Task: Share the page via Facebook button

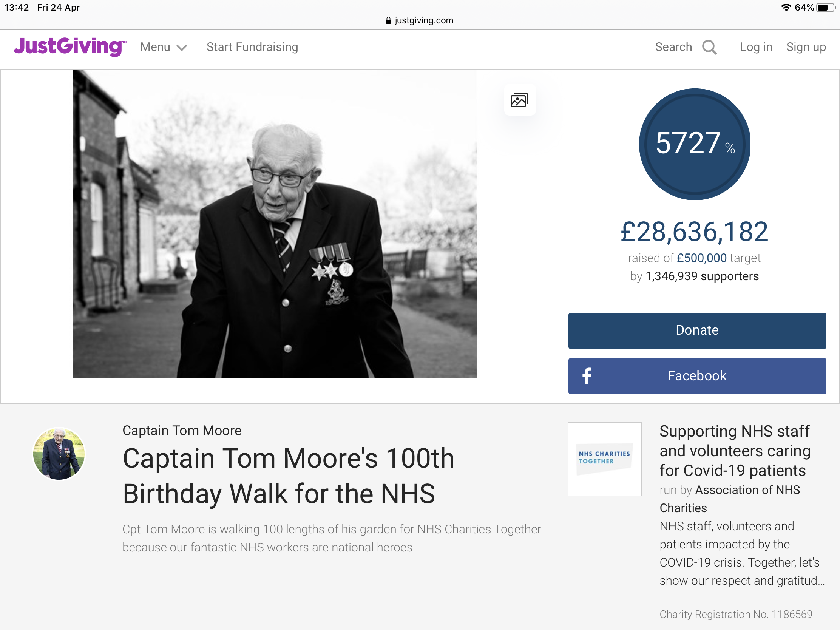Action: click(x=697, y=375)
